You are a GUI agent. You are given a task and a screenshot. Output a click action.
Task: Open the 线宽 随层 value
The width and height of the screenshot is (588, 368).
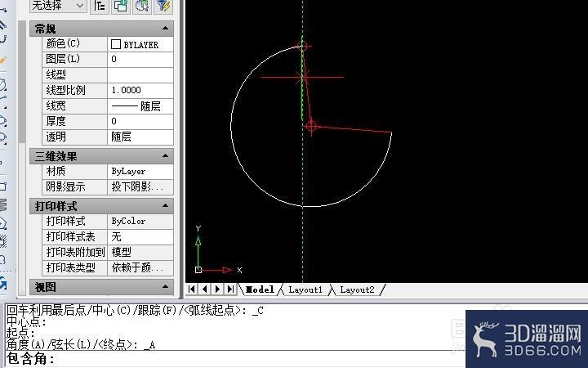pos(140,106)
